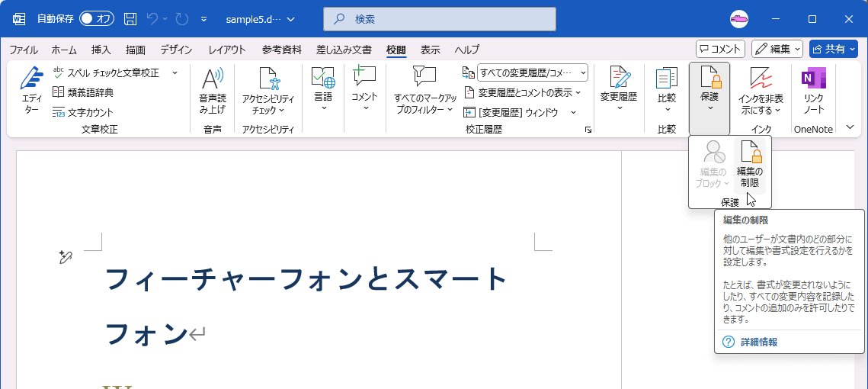
Task: Switch to the Mailings (差し込み文書) tab
Action: (344, 50)
